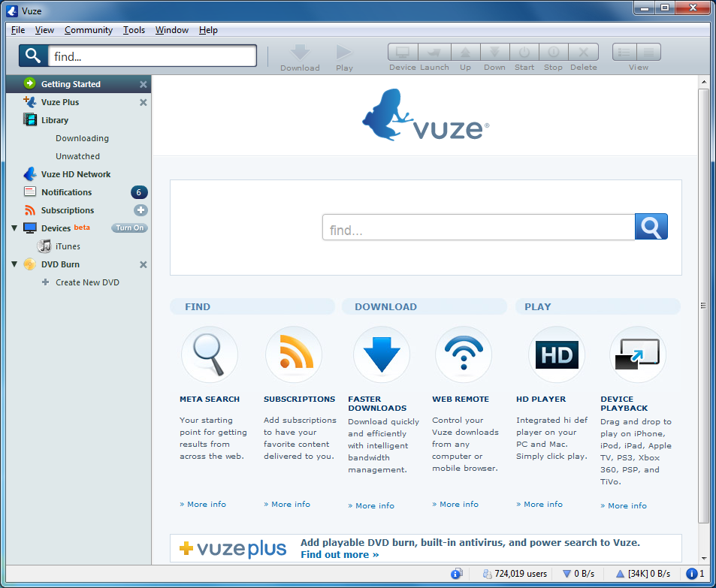The image size is (716, 588).
Task: Click the Delete X toolbar icon
Action: pos(583,52)
